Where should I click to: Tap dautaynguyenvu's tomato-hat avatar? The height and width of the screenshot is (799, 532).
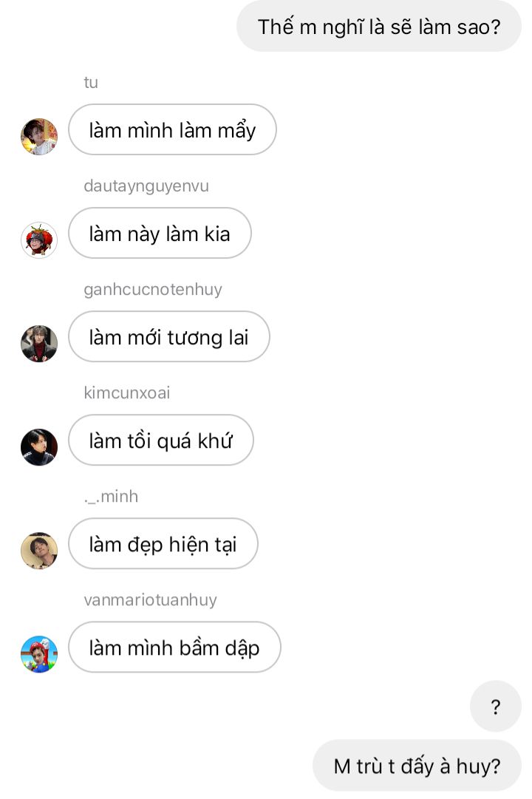click(38, 240)
